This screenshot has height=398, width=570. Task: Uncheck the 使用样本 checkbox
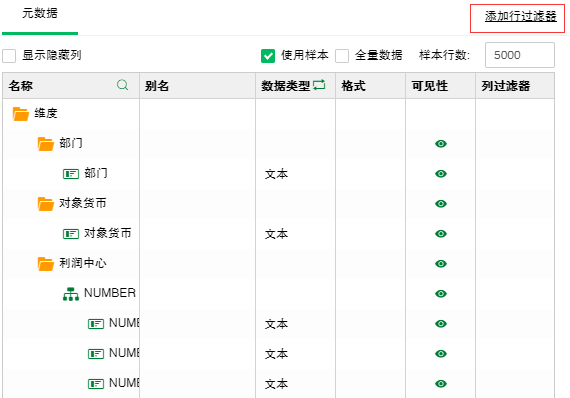pos(268,56)
